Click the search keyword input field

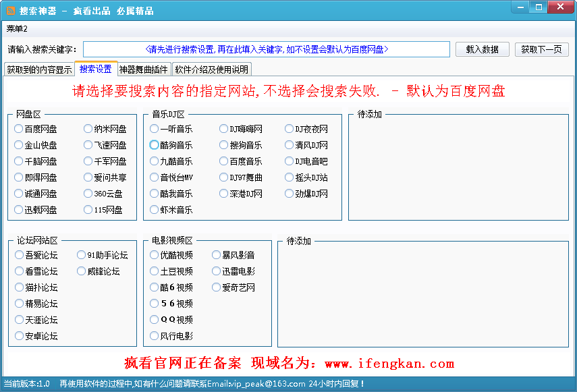[x=267, y=49]
